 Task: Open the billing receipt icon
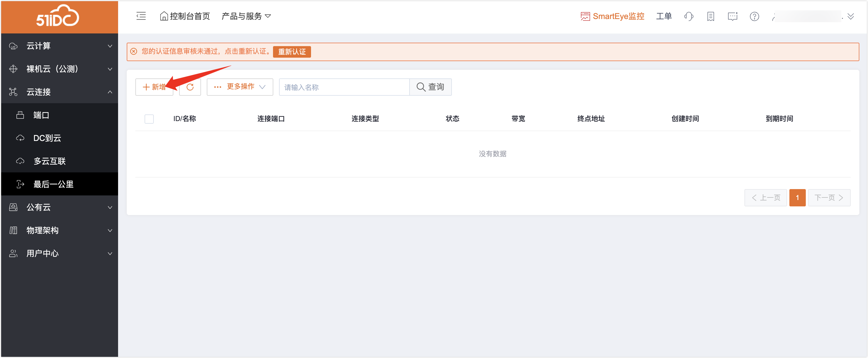point(710,16)
